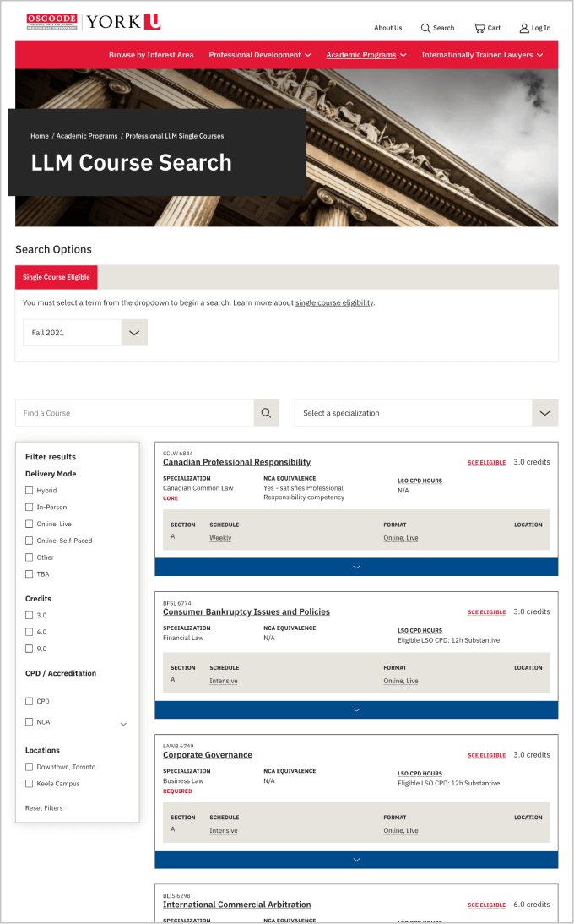574x924 pixels.
Task: Click course code CCLW 6844
Action: coord(178,454)
